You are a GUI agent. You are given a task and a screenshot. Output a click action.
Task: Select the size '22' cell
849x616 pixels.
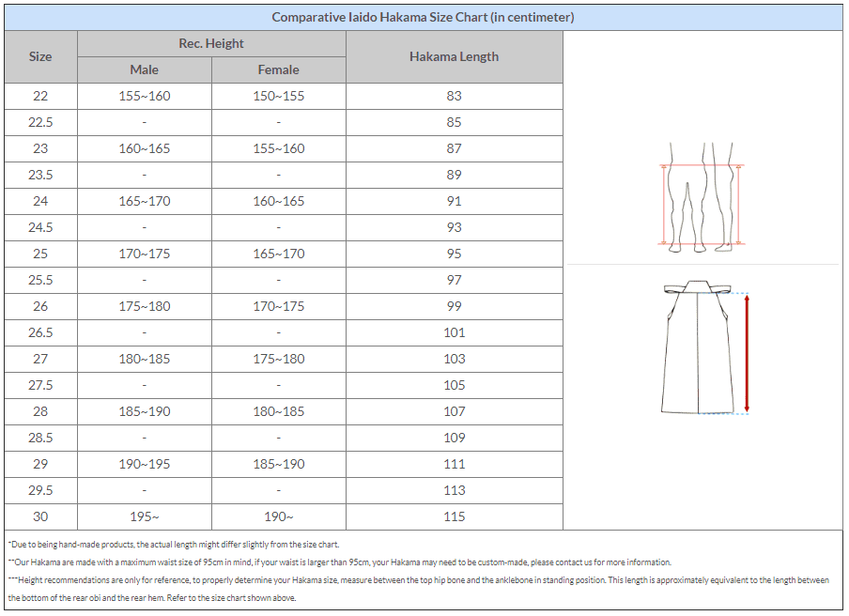[x=40, y=97]
